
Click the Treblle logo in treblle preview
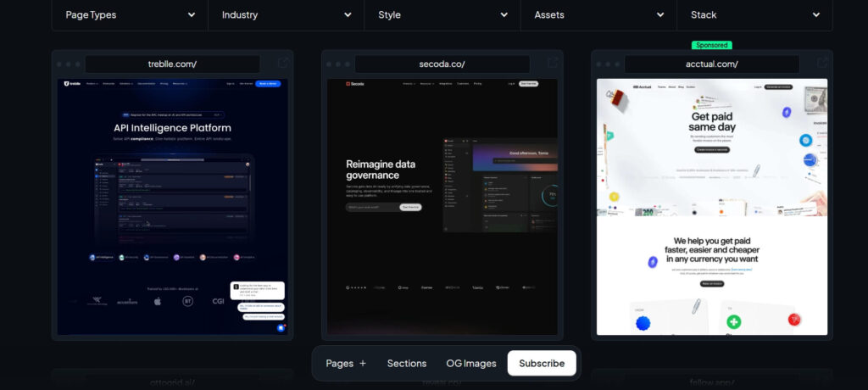(x=73, y=84)
